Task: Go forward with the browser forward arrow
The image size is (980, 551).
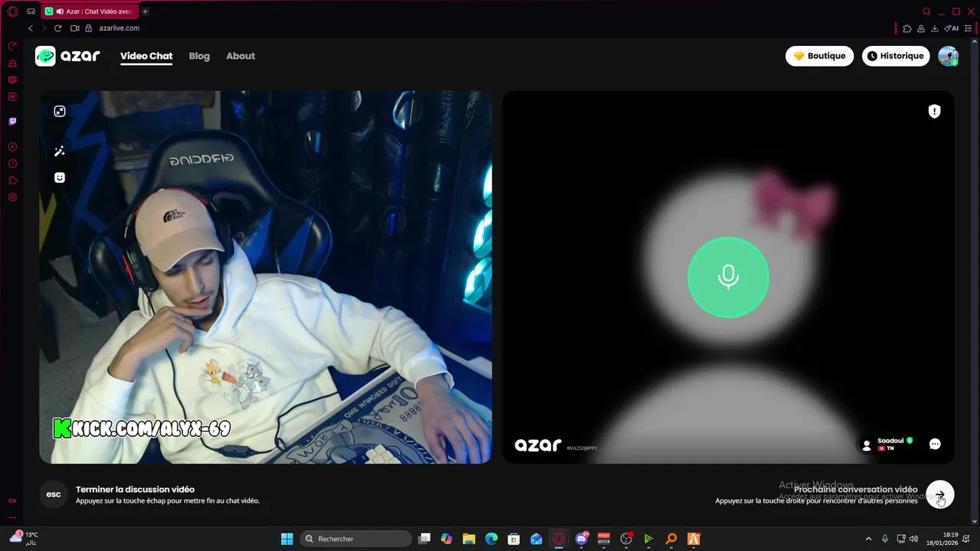Action: tap(44, 28)
